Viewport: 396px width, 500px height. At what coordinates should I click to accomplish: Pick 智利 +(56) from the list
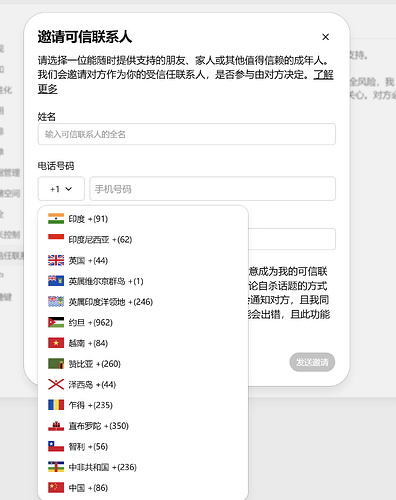pos(143,446)
